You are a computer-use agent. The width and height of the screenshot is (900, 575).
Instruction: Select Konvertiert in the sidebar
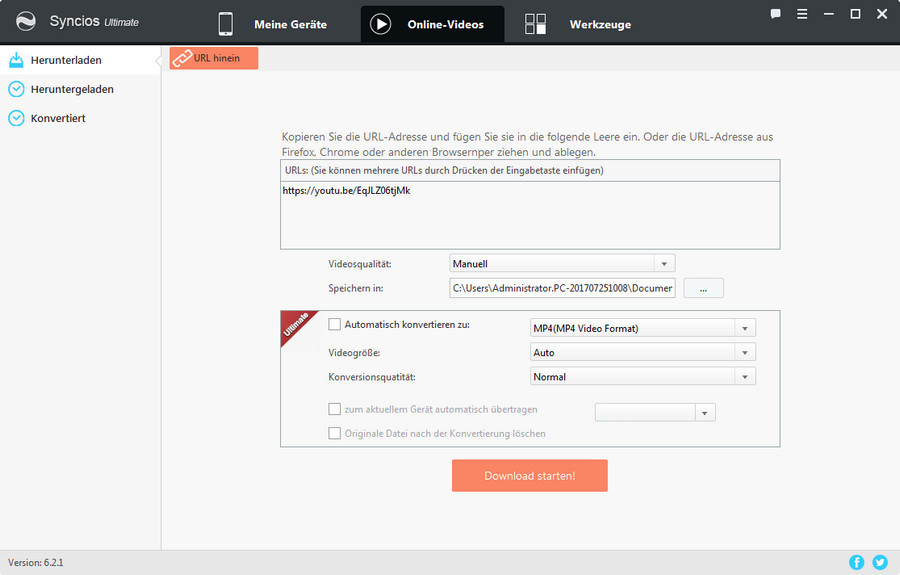click(80, 118)
